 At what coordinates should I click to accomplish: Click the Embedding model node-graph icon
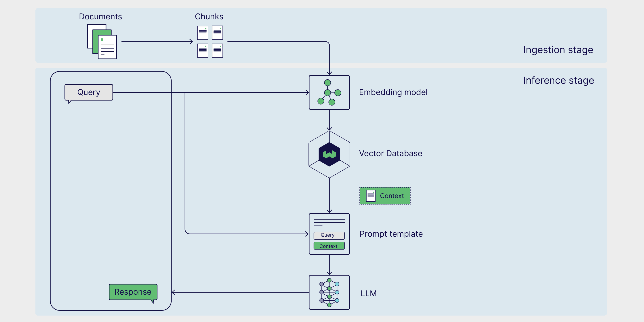pos(329,92)
